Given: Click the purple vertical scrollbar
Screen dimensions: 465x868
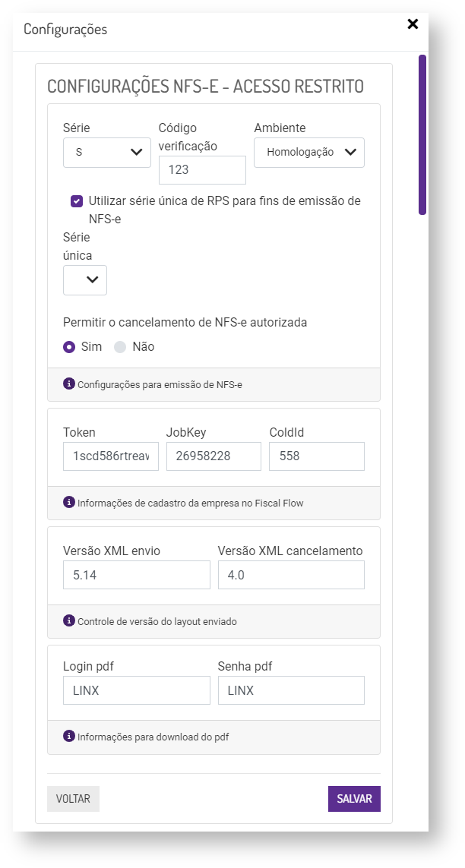Looking at the screenshot, I should 422,134.
